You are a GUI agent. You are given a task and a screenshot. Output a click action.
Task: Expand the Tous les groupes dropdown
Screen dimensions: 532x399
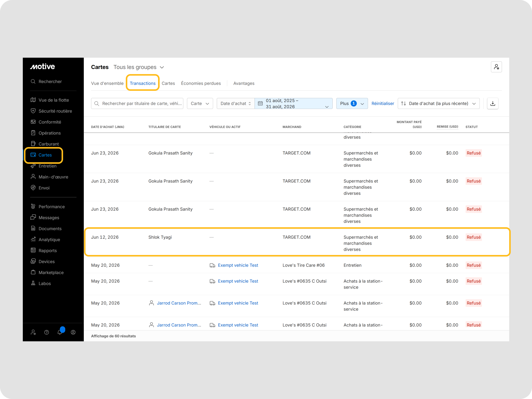coord(139,67)
